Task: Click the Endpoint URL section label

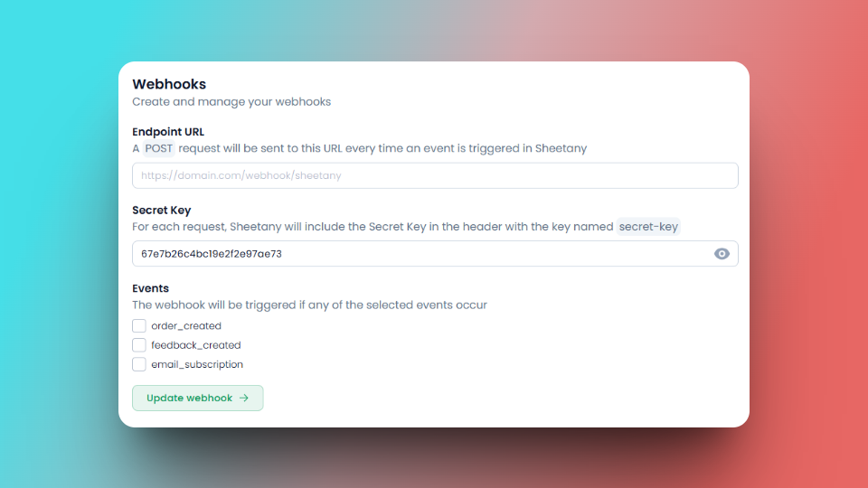Action: point(168,132)
